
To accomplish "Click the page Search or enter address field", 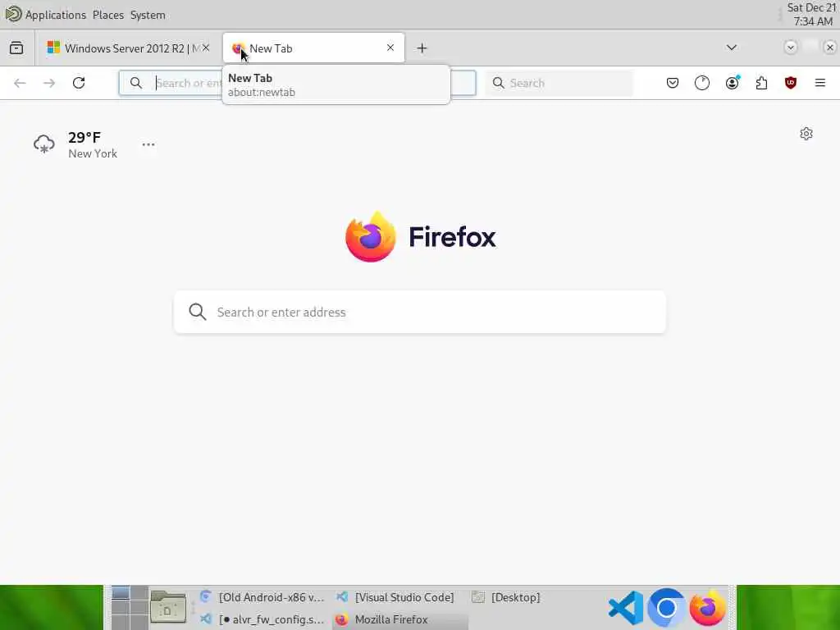I will pos(420,313).
